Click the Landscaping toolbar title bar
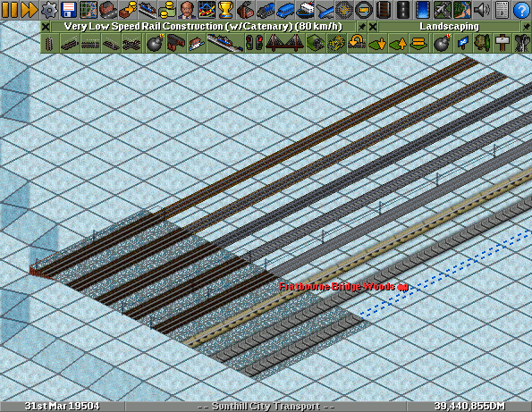532x412 pixels. coord(449,27)
